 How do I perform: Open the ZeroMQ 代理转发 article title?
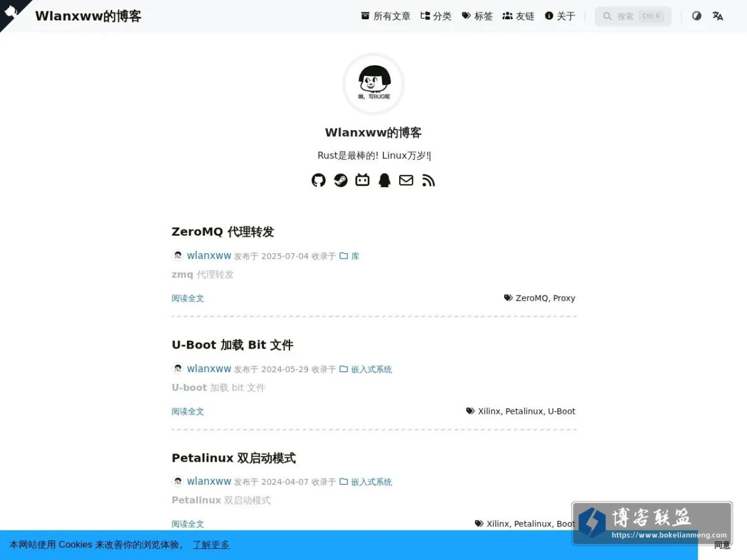(x=223, y=231)
